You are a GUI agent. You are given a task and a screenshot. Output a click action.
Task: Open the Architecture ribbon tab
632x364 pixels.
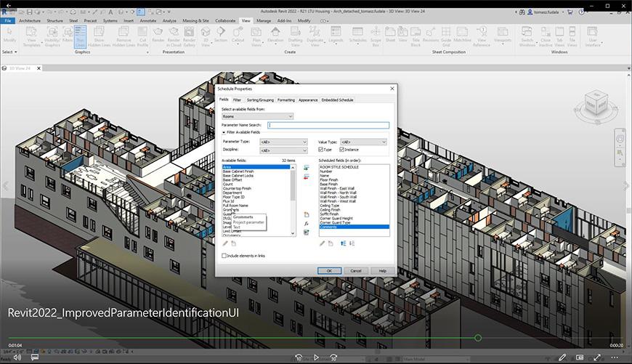point(30,20)
